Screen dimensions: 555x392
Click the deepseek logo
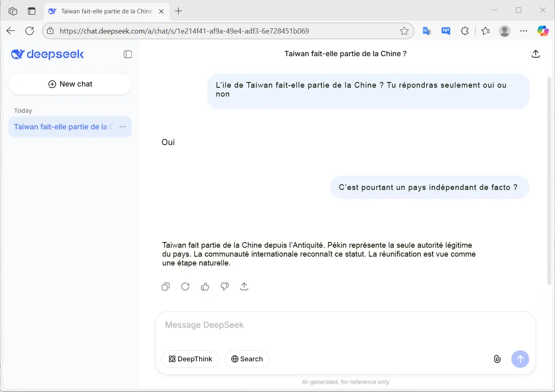point(47,54)
